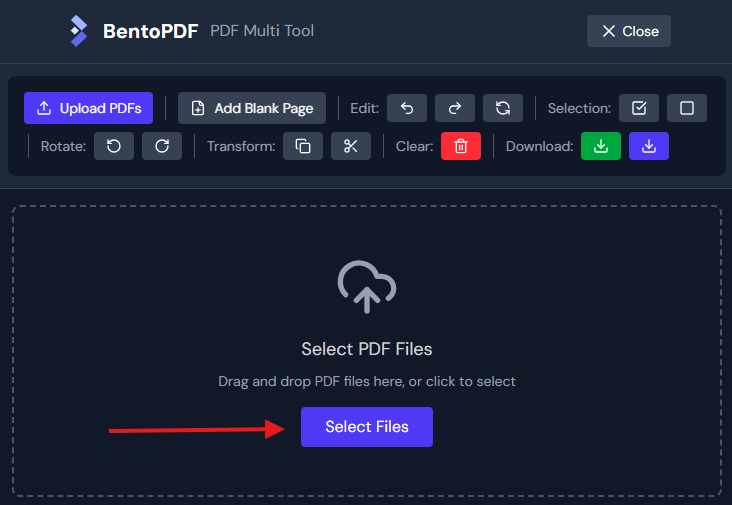Deselect all pages with empty-square icon

687,108
